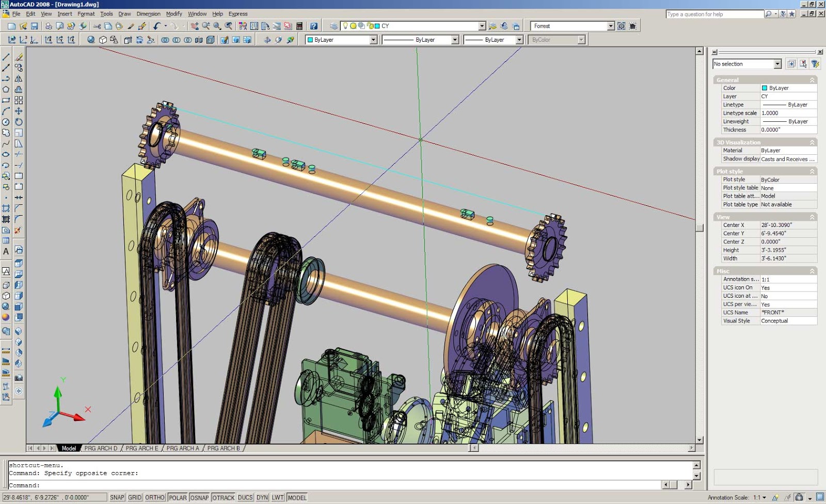Click the Multiline Text tool
The width and height of the screenshot is (826, 504).
6,252
